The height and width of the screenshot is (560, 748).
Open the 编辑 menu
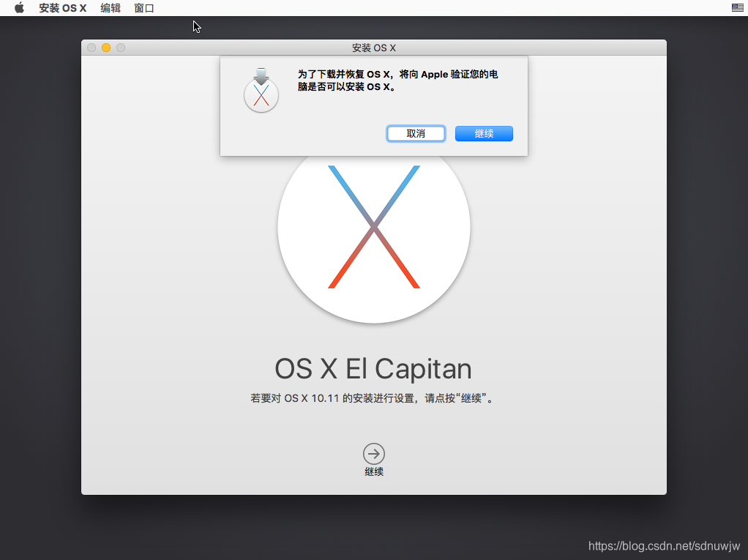[111, 8]
